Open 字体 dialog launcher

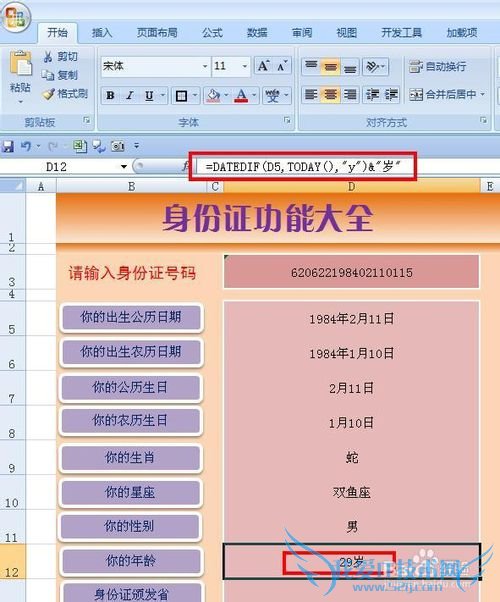click(x=287, y=121)
